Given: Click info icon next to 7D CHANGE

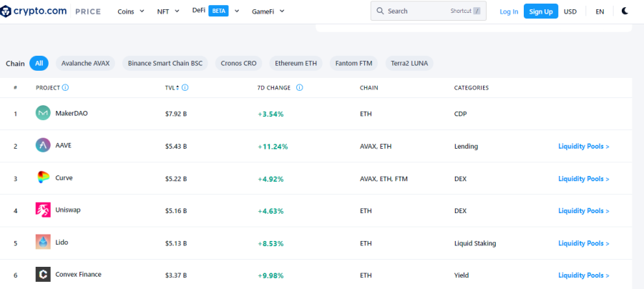Looking at the screenshot, I should coord(299,87).
